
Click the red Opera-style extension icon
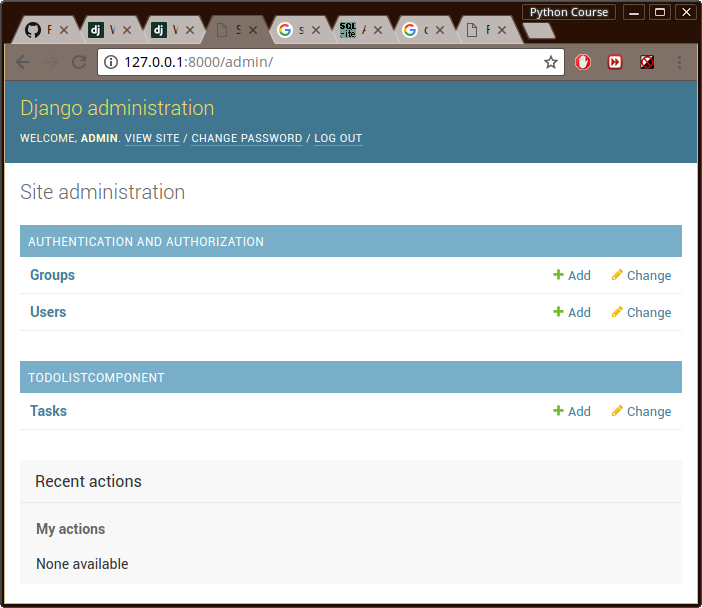coord(583,62)
